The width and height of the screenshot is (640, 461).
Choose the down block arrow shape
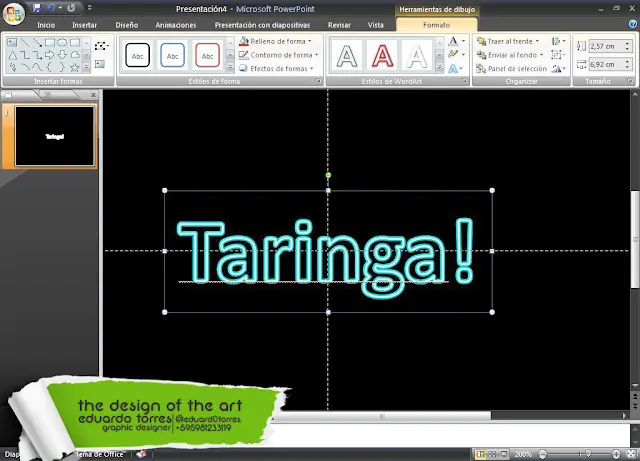click(x=62, y=55)
